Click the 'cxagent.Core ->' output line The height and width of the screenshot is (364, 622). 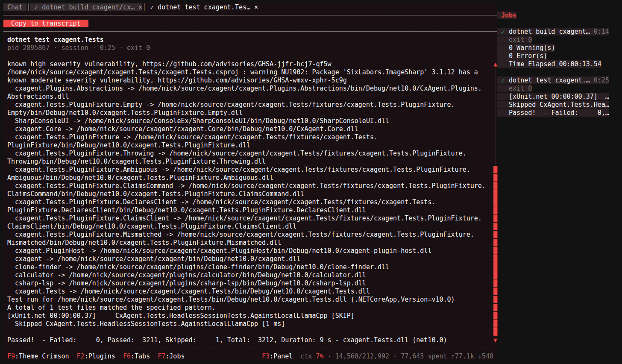point(187,129)
